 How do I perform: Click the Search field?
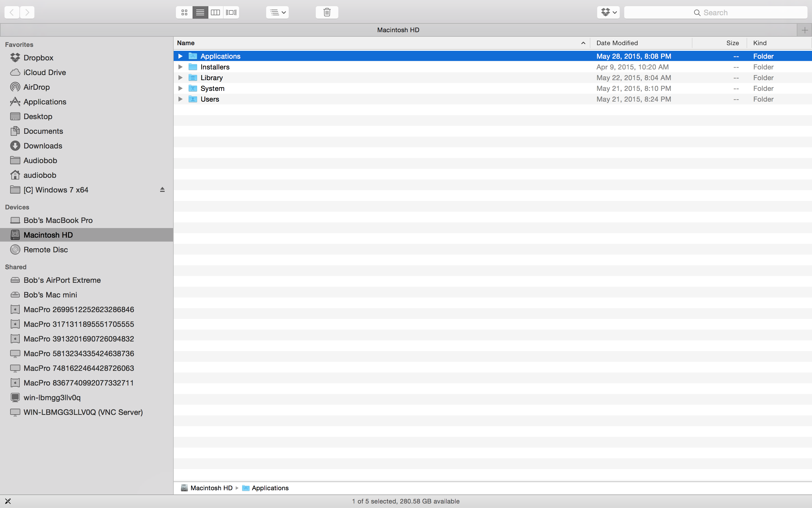pyautogui.click(x=715, y=12)
